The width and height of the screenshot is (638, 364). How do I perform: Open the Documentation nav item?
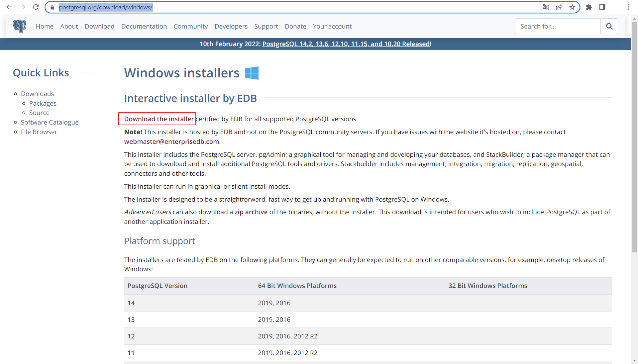click(x=144, y=26)
